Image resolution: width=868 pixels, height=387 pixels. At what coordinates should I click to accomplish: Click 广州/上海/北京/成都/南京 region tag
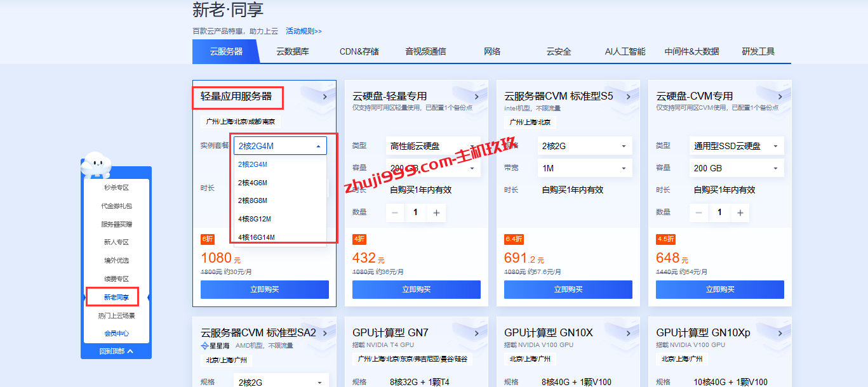(x=241, y=122)
